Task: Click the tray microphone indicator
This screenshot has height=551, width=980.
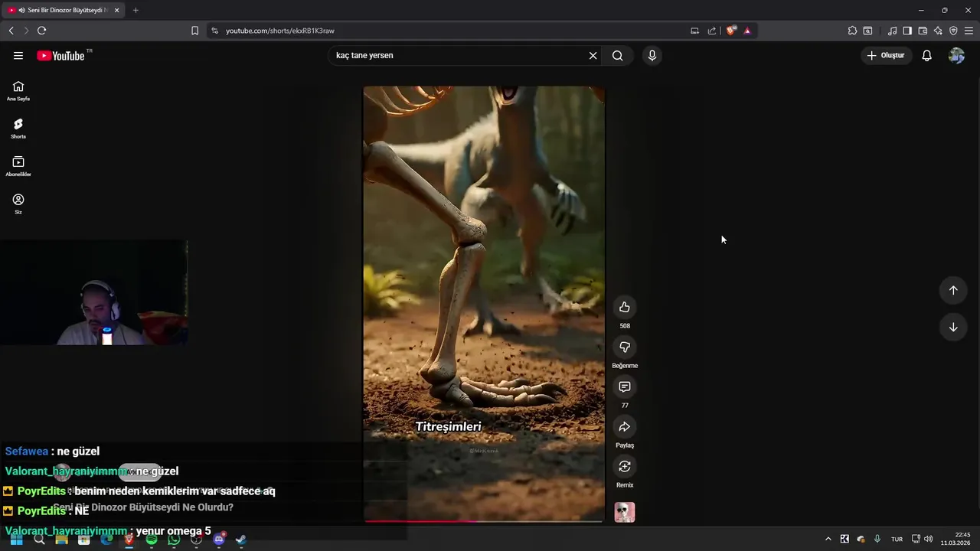Action: pos(877,539)
